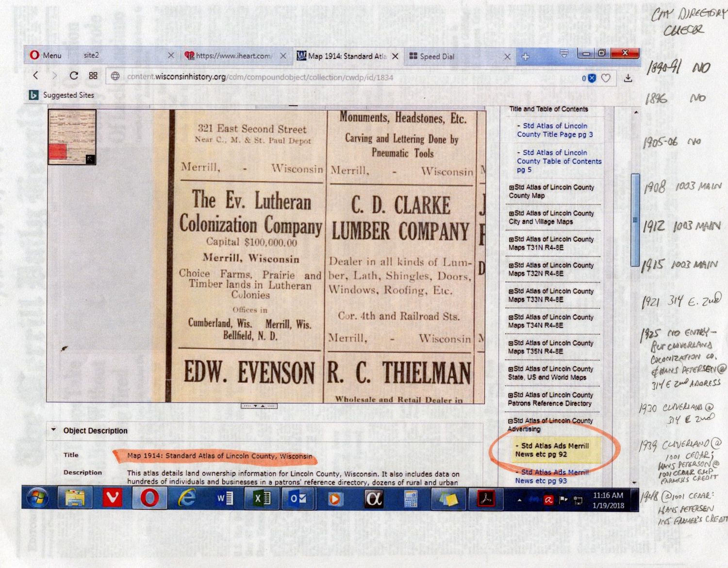Click the taskbar clock showing 11:16 AM

coord(608,500)
